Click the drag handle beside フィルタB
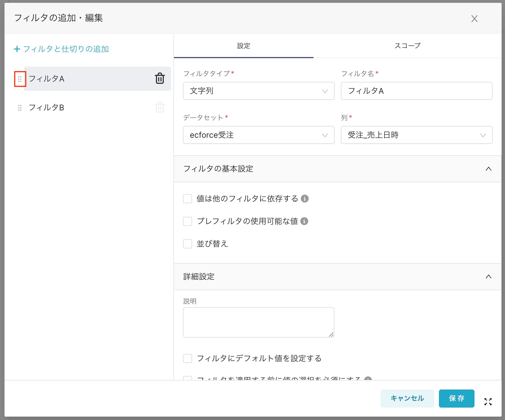 click(20, 108)
